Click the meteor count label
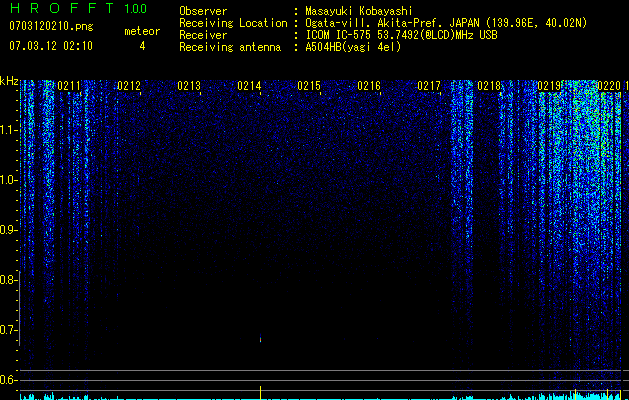 [x=142, y=31]
